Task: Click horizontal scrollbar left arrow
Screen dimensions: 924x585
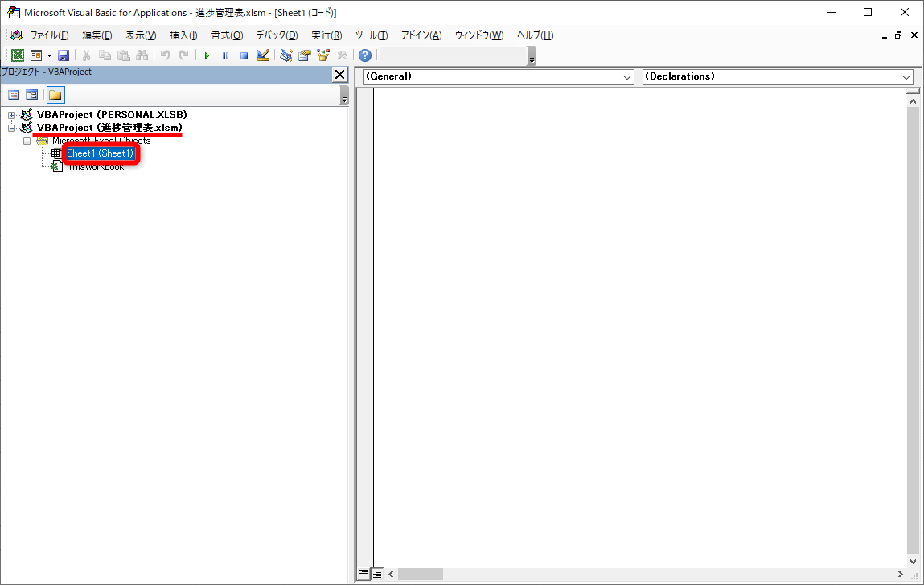Action: 391,574
